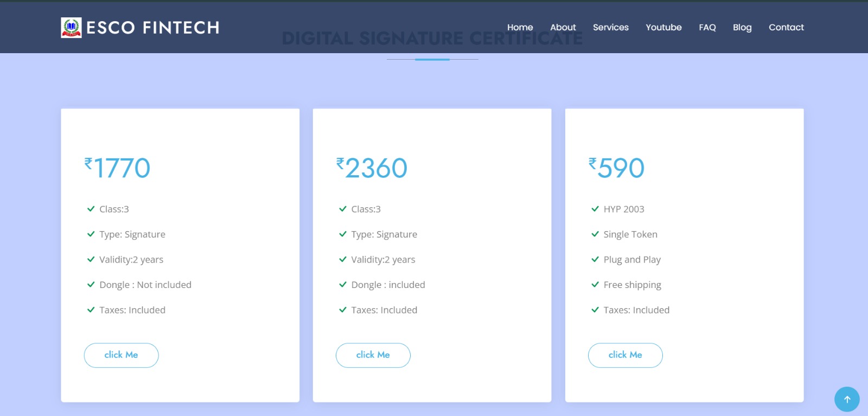The width and height of the screenshot is (868, 416).
Task: Open the FAQ page
Action: [707, 27]
